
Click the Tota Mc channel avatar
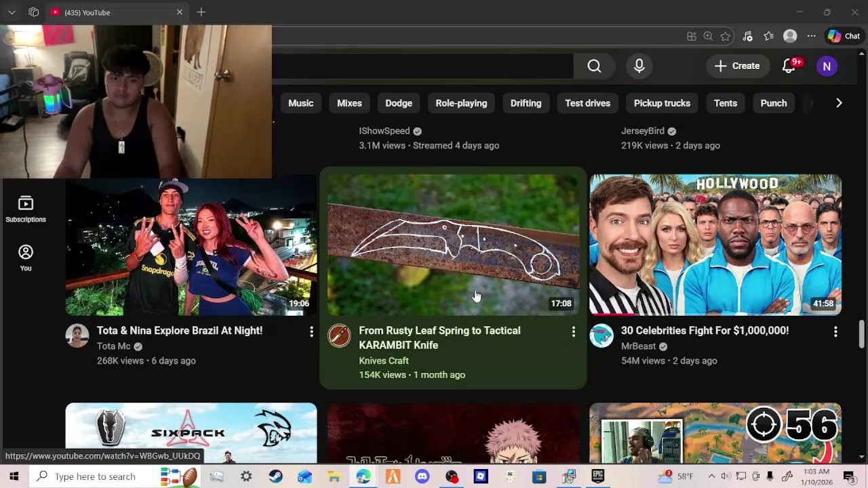(77, 335)
